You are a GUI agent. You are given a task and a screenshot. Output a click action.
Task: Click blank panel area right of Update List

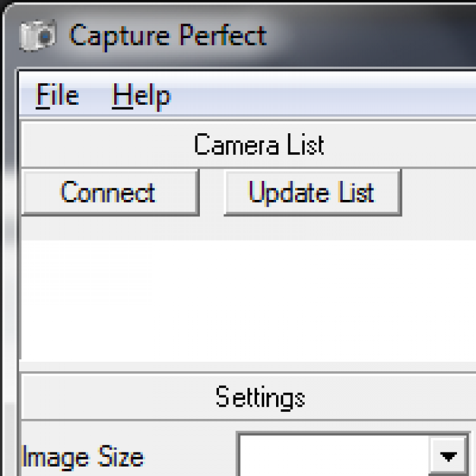pyautogui.click(x=439, y=192)
